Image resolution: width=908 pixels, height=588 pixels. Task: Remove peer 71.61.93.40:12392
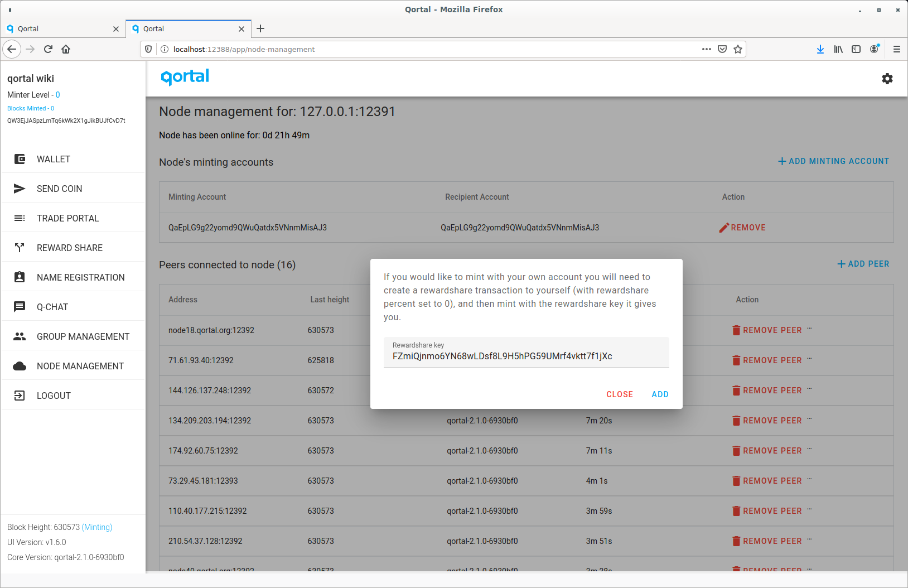(767, 360)
